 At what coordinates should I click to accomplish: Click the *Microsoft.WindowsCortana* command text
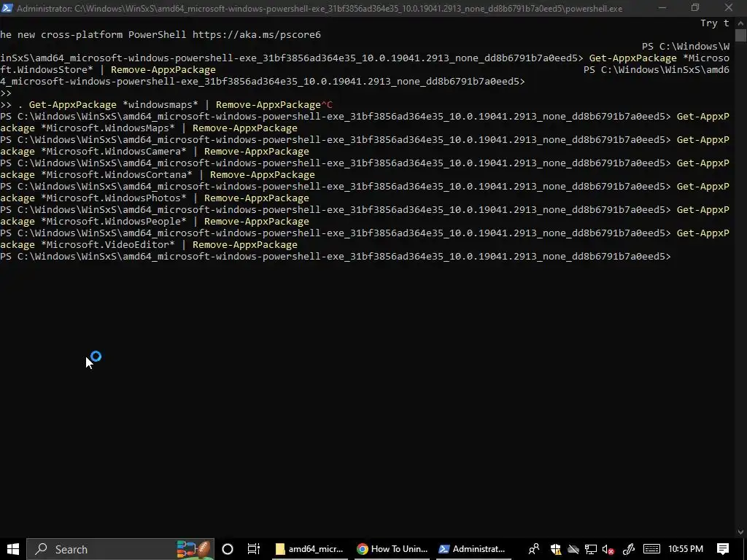(x=117, y=175)
